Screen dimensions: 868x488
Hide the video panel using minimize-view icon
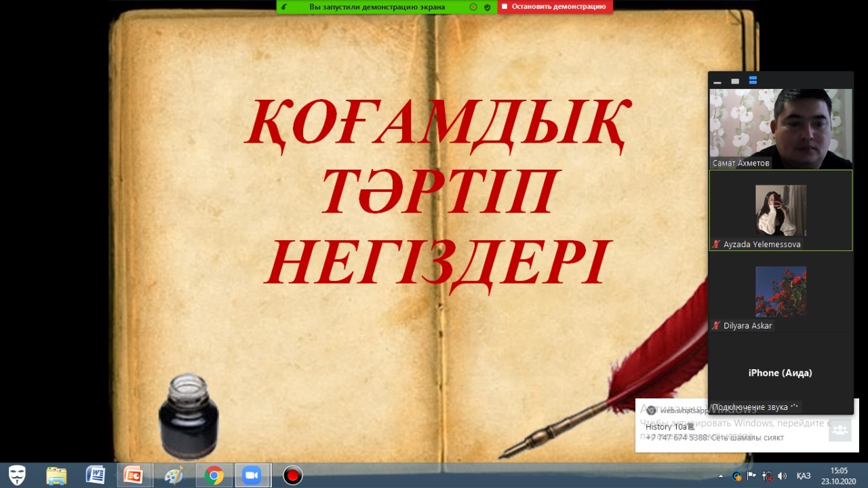717,81
